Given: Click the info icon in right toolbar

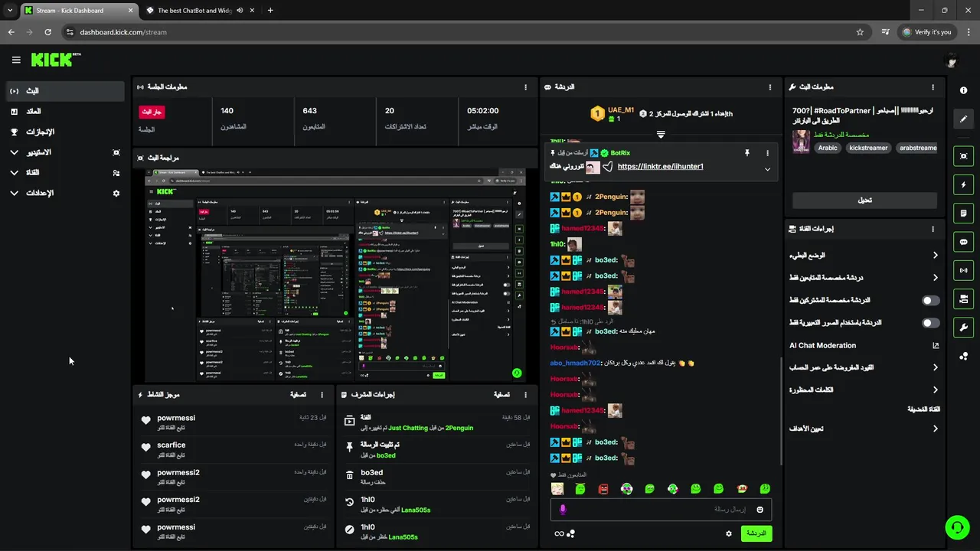Looking at the screenshot, I should [x=963, y=90].
